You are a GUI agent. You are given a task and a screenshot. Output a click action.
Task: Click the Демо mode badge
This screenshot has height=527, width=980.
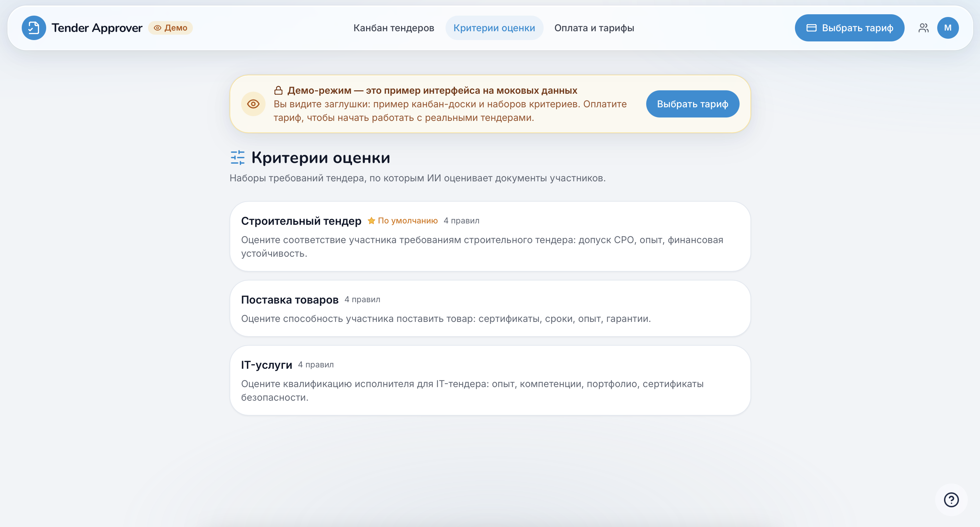tap(170, 28)
